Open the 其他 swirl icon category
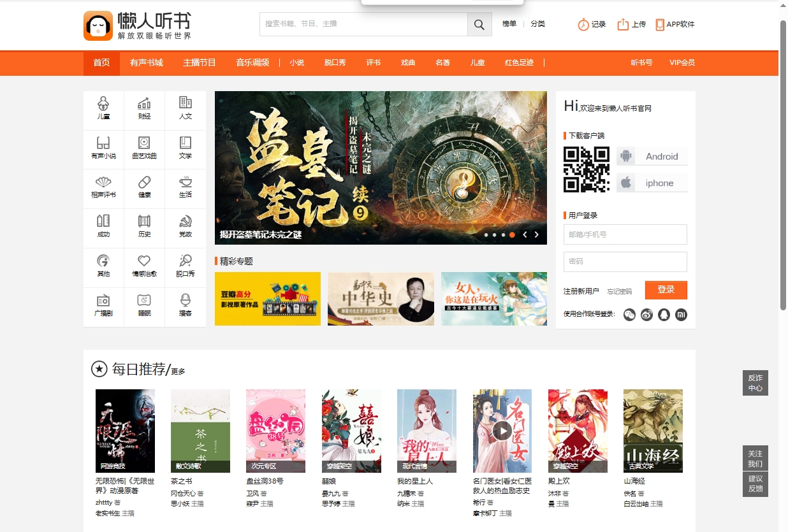The image size is (788, 532). tap(103, 266)
